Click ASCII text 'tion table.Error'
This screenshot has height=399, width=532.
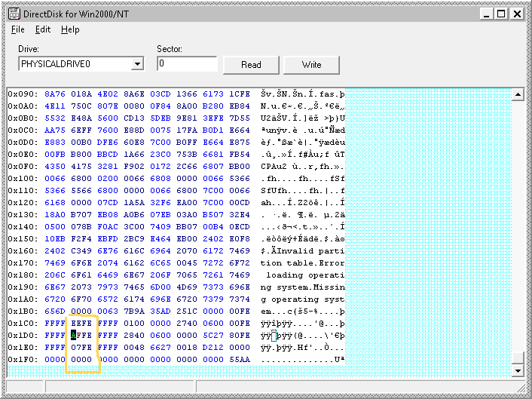click(303, 262)
